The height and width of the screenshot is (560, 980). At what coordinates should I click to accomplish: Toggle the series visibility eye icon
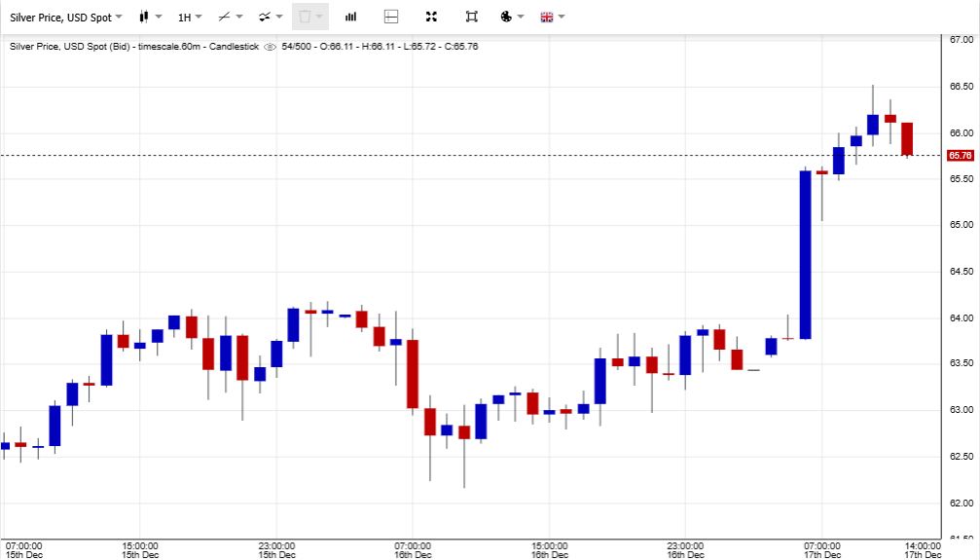[x=270, y=47]
